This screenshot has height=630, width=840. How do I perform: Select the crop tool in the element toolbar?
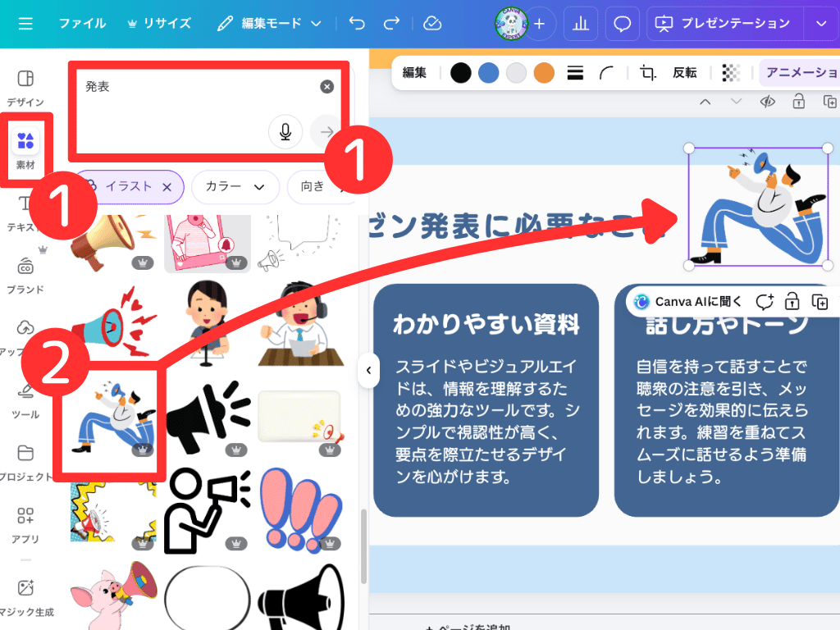click(647, 72)
